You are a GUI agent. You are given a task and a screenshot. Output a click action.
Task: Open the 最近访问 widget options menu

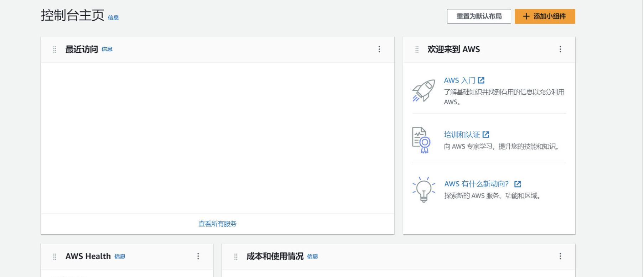[x=379, y=49]
